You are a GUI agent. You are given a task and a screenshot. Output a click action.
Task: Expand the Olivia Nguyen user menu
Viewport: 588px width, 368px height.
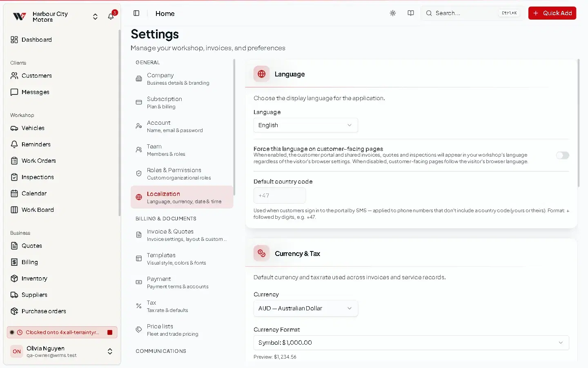pyautogui.click(x=110, y=351)
